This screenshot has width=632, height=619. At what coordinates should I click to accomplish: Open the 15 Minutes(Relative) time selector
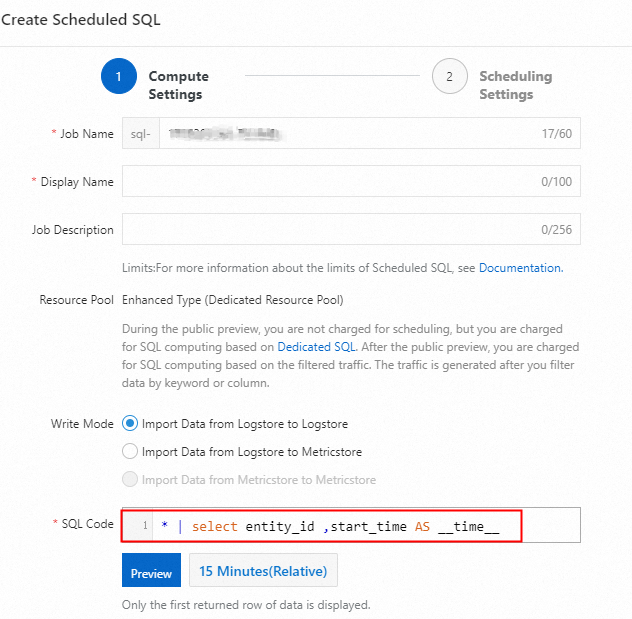point(263,570)
